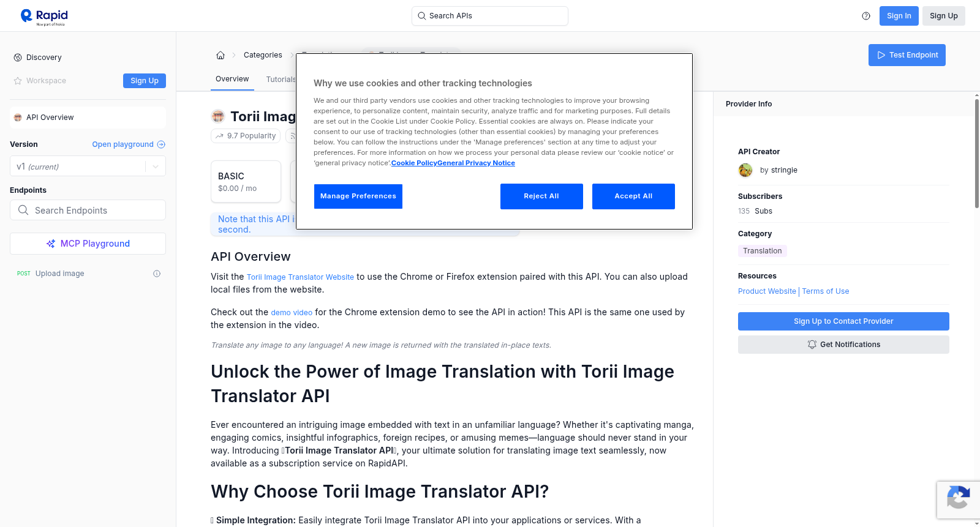Click the Open playground arrow icon
The height and width of the screenshot is (527, 980).
(x=161, y=144)
